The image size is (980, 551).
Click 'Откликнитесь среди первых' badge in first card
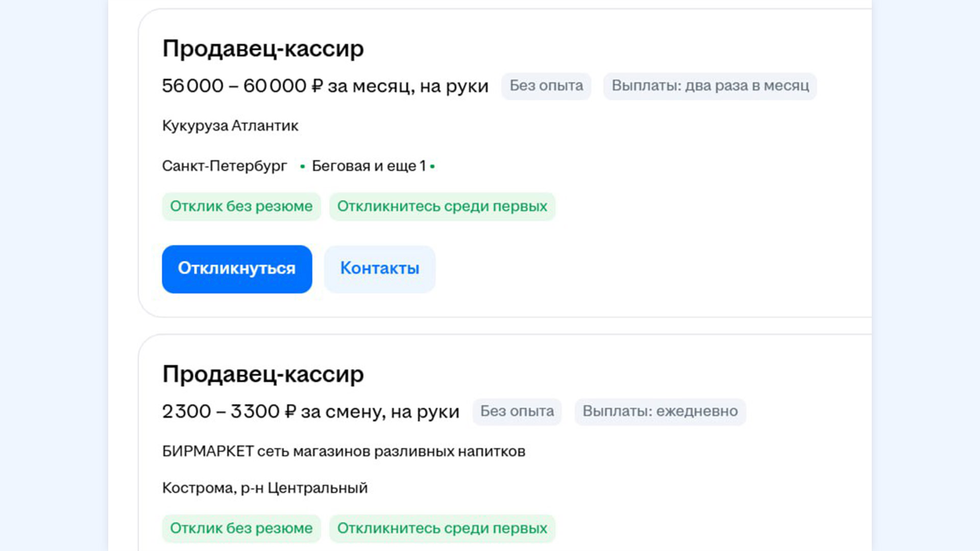pos(442,207)
